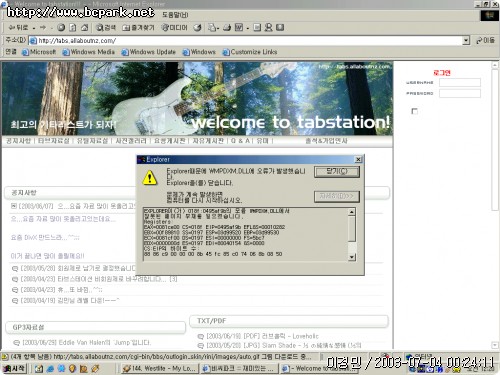
Task: Open the Windows Media link
Action: pyautogui.click(x=89, y=52)
